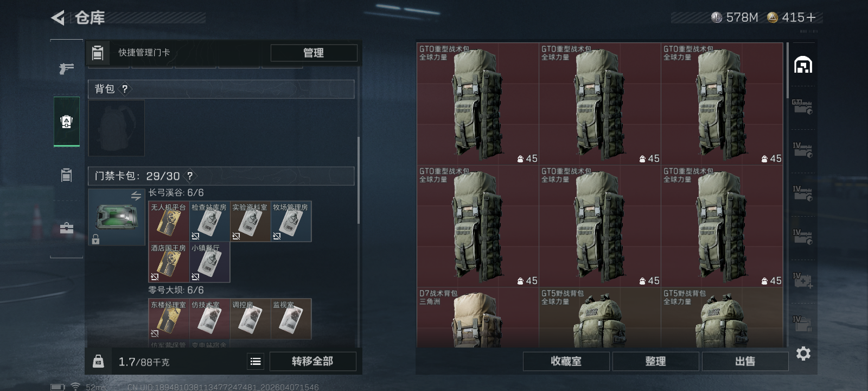Image resolution: width=868 pixels, height=391 pixels.
Task: Click the 管理 button
Action: coord(314,53)
